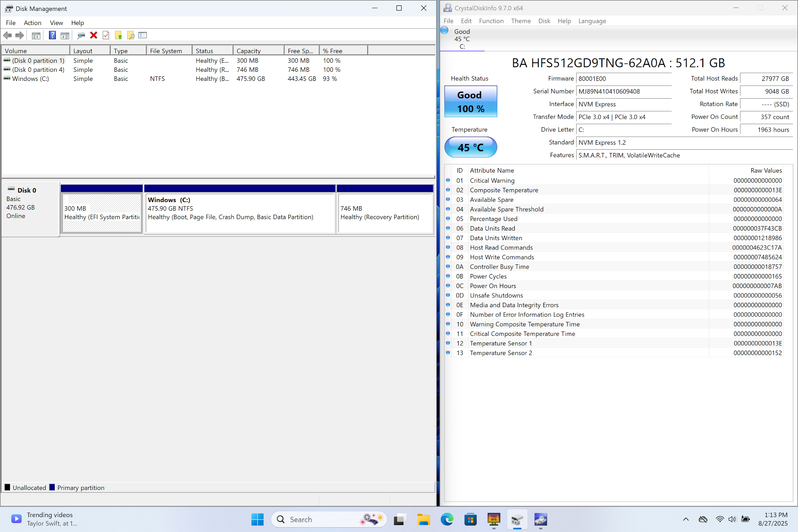Image resolution: width=798 pixels, height=532 pixels.
Task: Click the checklist settings toolbar icon
Action: 143,35
